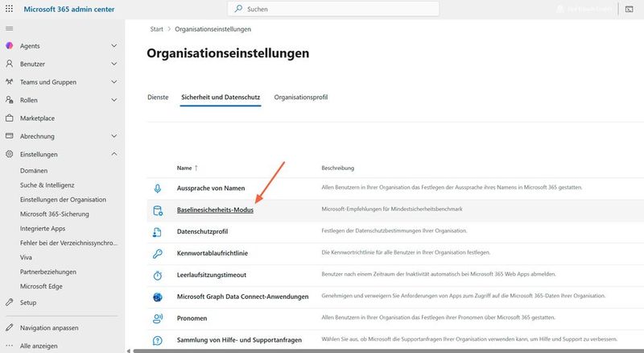The image size is (644, 353).
Task: Expand the Agents menu chevron
Action: pos(114,46)
